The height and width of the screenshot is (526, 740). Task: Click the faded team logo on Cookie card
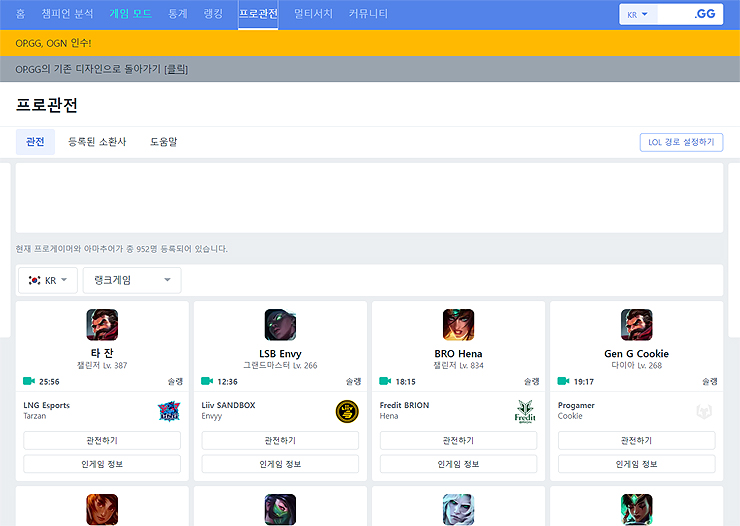click(x=704, y=411)
